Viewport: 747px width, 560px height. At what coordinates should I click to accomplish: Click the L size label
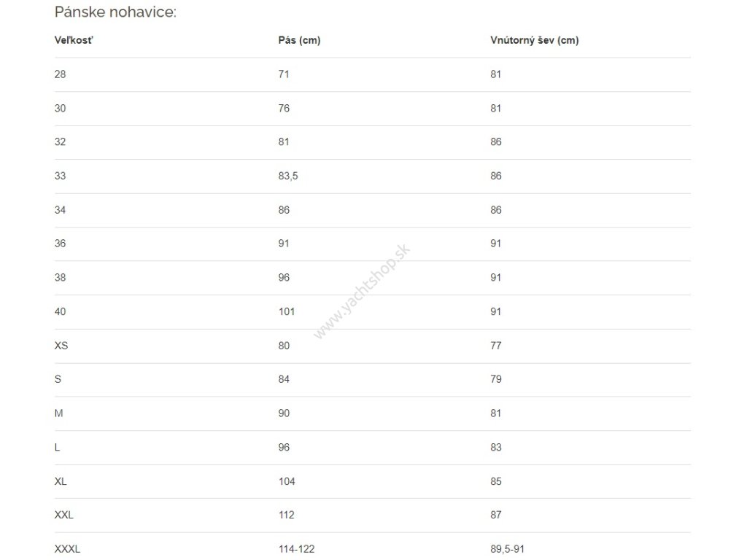(57, 448)
